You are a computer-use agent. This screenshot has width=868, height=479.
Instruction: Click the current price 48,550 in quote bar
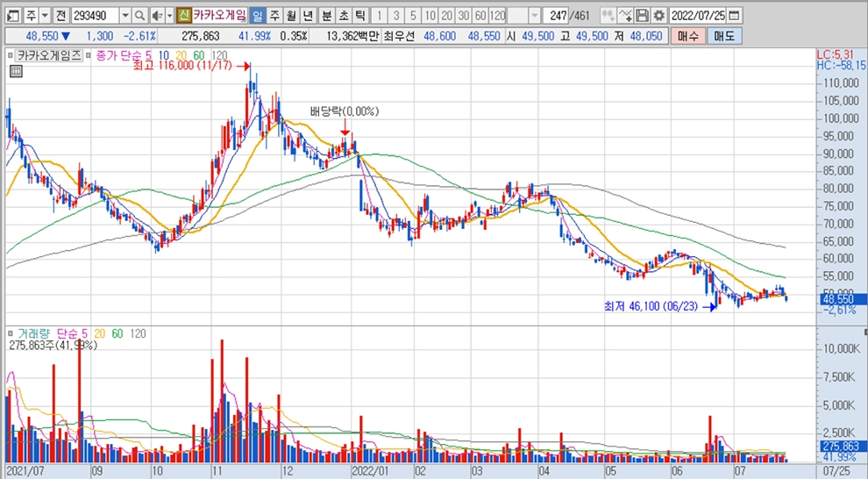[x=42, y=37]
